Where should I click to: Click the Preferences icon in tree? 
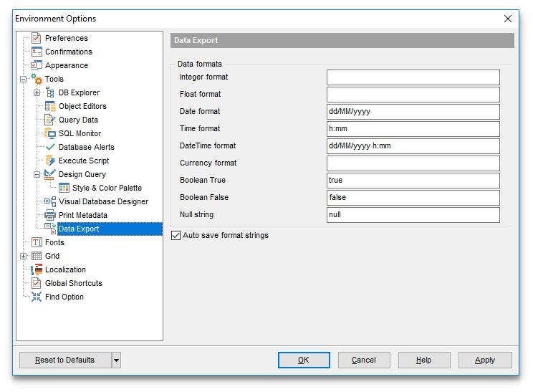(37, 38)
